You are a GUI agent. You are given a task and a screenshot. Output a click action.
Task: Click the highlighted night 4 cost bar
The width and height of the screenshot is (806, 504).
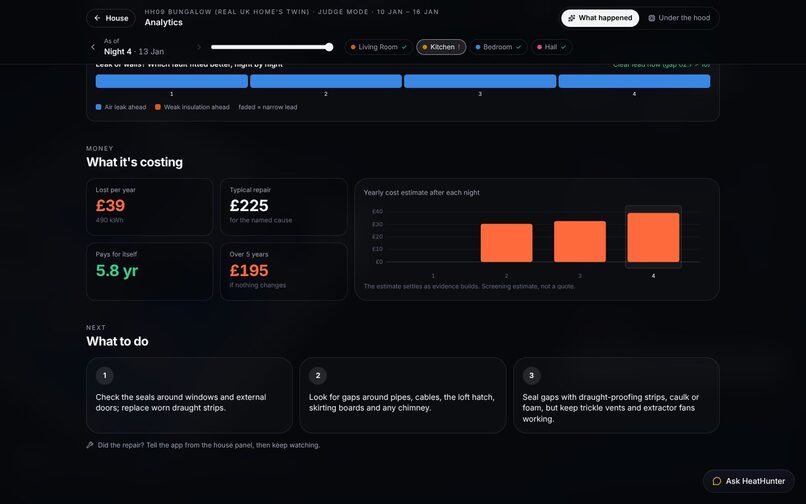click(x=653, y=238)
